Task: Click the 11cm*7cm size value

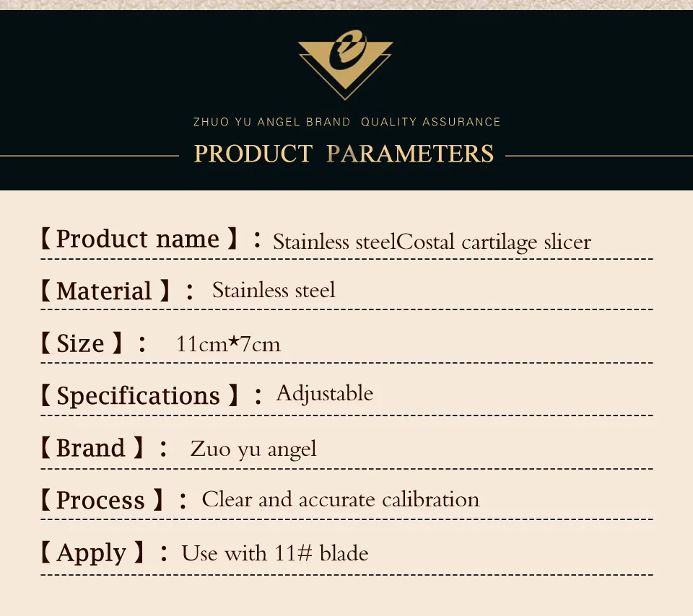Action: 228,344
